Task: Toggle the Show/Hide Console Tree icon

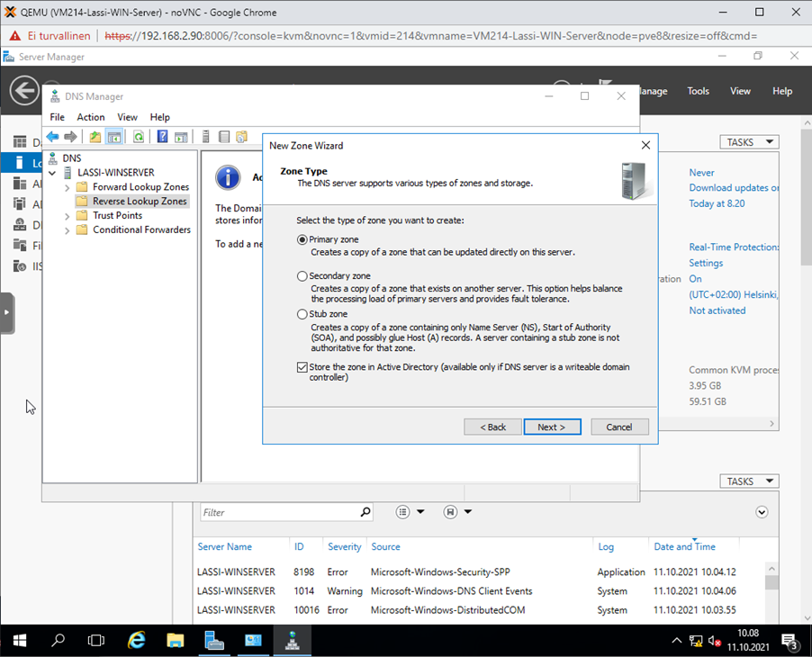Action: tap(114, 137)
